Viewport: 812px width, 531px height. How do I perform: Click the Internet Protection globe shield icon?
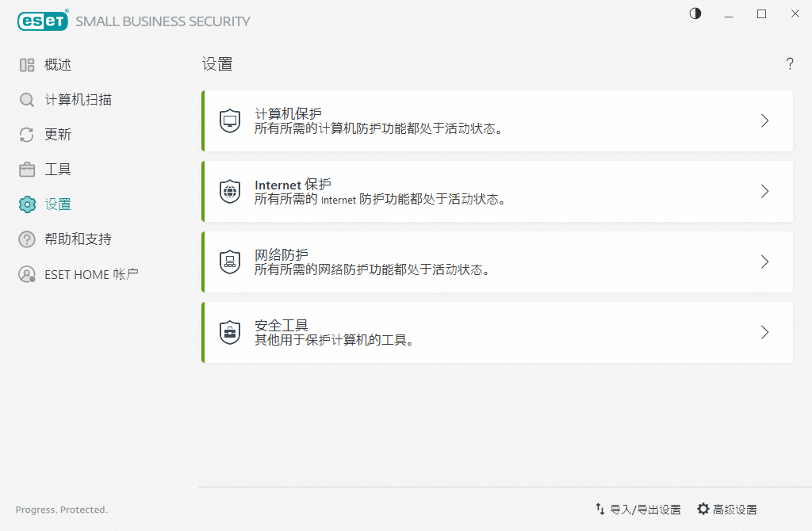tap(230, 192)
